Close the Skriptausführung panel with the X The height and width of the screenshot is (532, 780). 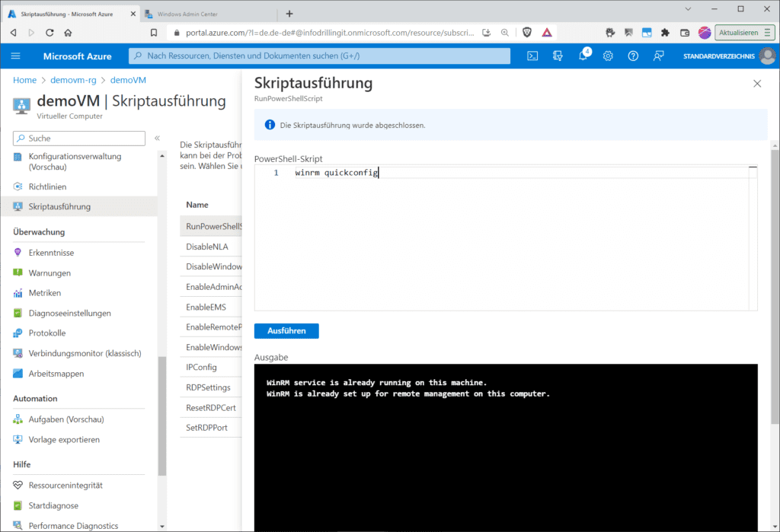tap(757, 84)
